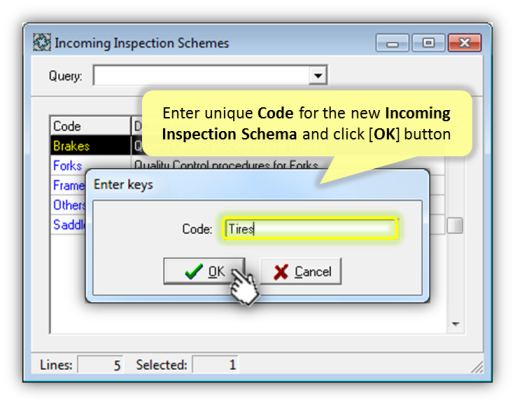Click the window icon in title bar
This screenshot has height=405, width=515.
(x=42, y=42)
